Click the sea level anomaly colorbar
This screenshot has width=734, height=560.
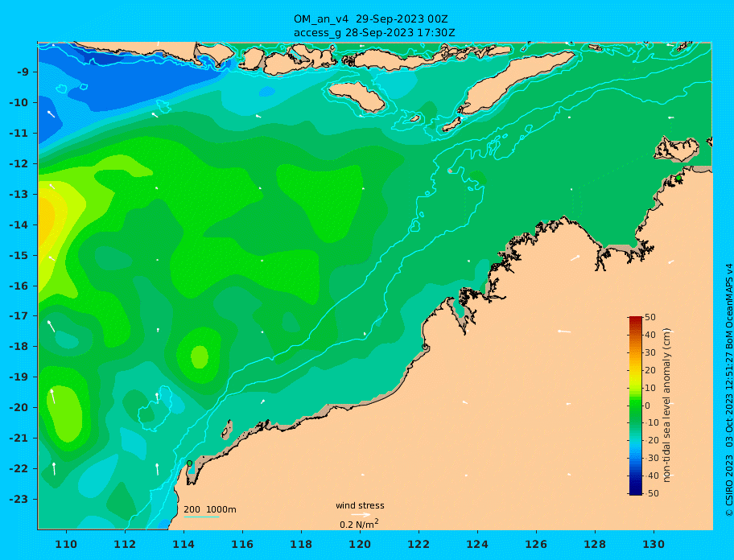[x=635, y=406]
